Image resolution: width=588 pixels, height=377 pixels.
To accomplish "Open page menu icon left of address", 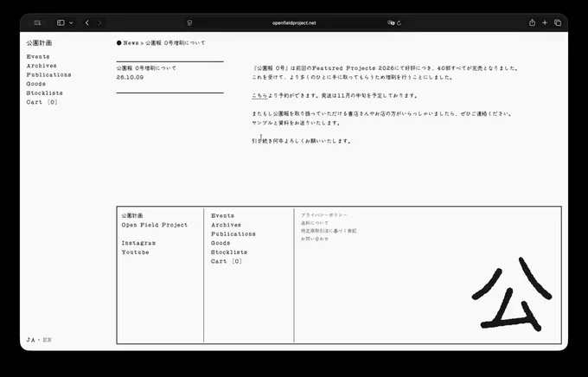I will [x=189, y=22].
